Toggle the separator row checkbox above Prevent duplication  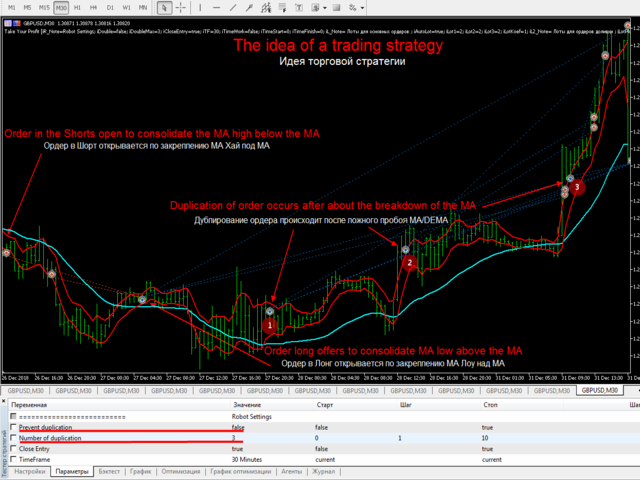(x=13, y=416)
